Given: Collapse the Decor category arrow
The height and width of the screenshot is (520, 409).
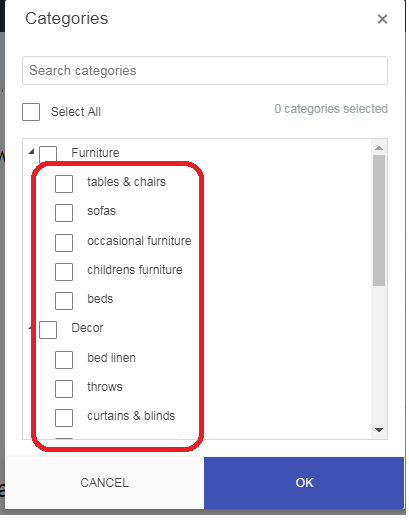Looking at the screenshot, I should pos(30,328).
